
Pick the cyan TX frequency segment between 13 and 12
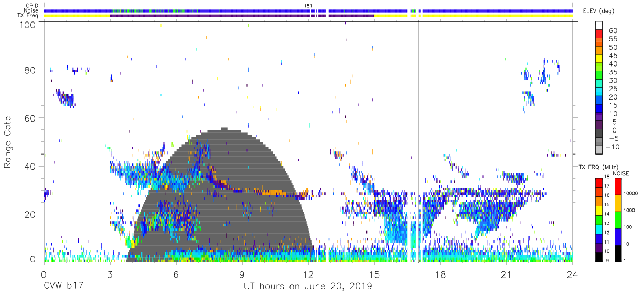click(x=598, y=229)
